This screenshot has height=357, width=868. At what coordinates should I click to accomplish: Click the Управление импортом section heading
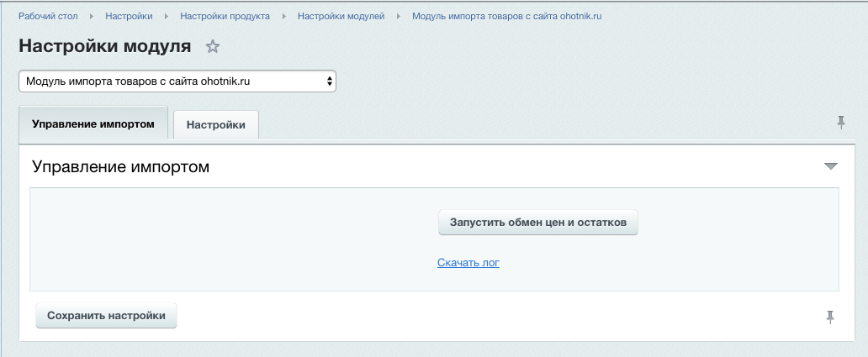tap(120, 166)
